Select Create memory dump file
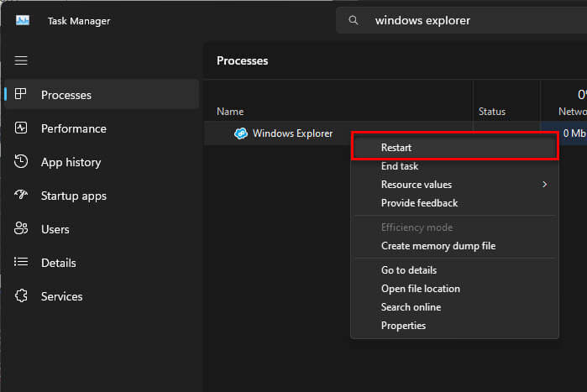Image resolution: width=587 pixels, height=392 pixels. [x=455, y=246]
